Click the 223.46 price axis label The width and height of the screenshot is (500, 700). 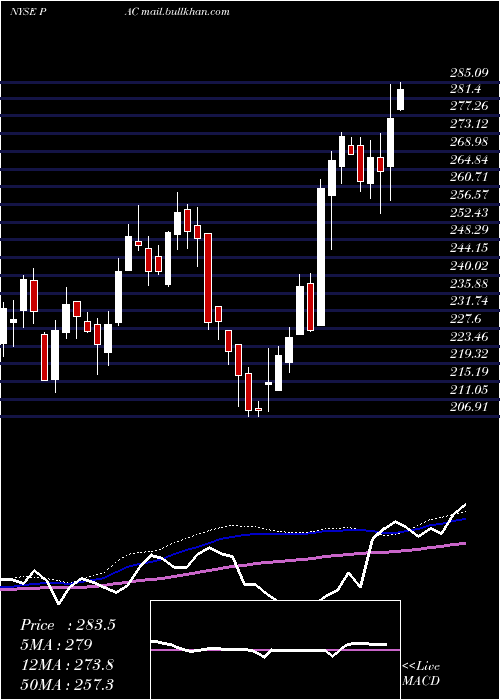(x=468, y=336)
